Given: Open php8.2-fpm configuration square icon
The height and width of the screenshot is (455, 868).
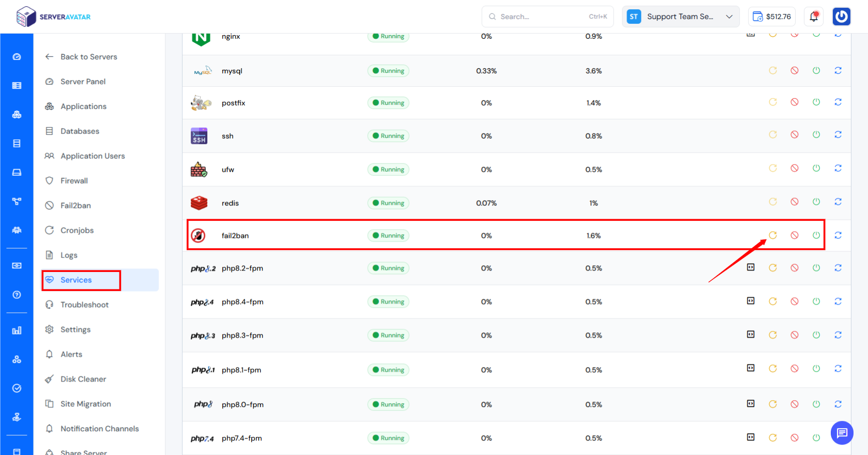Looking at the screenshot, I should [751, 267].
